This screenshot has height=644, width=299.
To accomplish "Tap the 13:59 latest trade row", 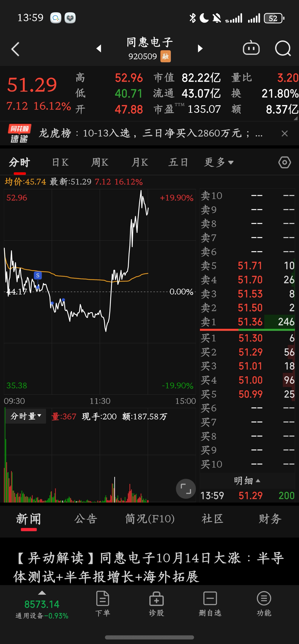I will [x=247, y=496].
